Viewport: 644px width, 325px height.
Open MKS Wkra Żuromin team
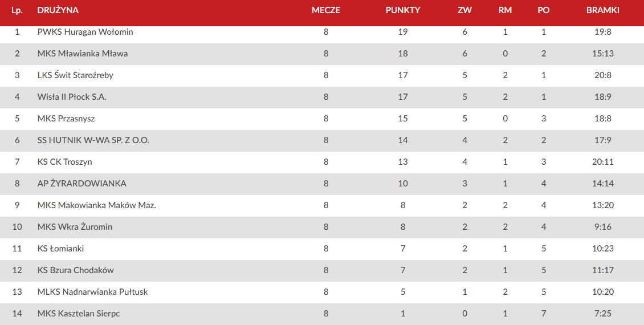[75, 227]
